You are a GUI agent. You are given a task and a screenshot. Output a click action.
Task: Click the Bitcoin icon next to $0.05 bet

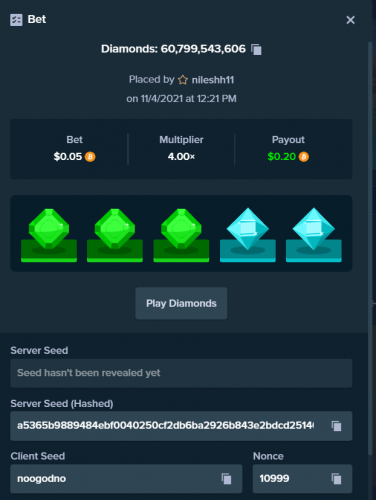pos(90,156)
